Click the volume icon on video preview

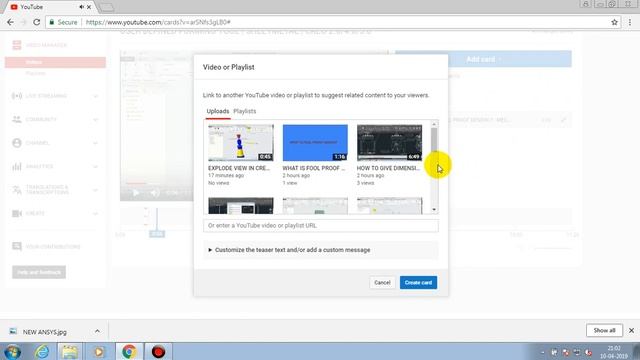[x=155, y=193]
